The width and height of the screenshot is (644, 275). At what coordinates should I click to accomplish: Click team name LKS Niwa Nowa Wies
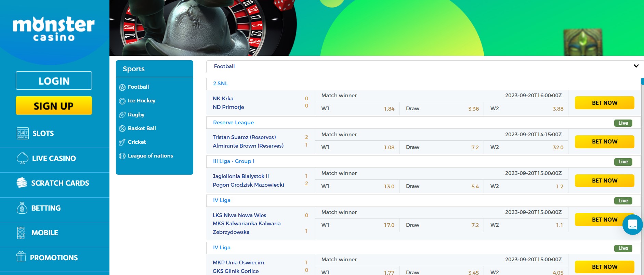(239, 215)
